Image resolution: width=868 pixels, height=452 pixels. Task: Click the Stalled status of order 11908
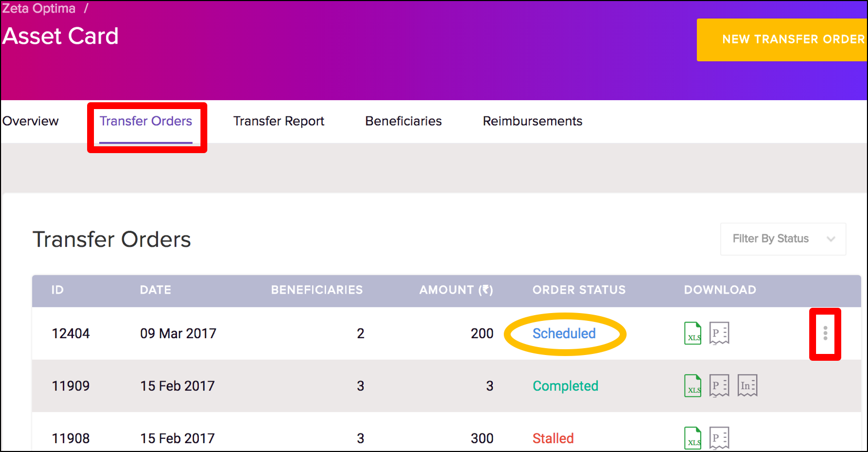pyautogui.click(x=553, y=438)
